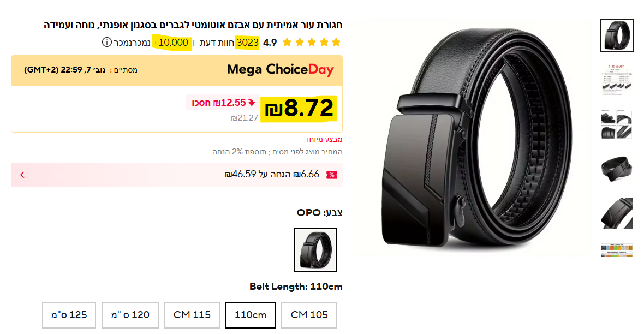Select the OPO black belt color swatch
Screen dimensions: 644x334
315,249
